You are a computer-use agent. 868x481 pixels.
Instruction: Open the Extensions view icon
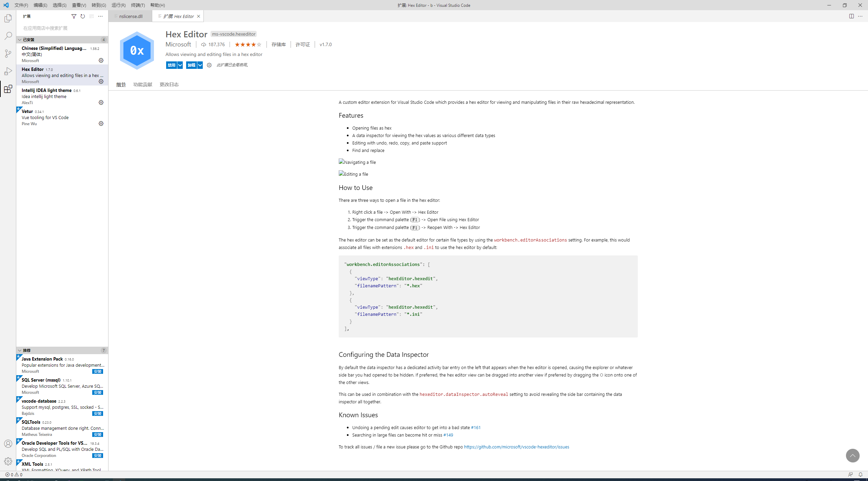(x=8, y=89)
